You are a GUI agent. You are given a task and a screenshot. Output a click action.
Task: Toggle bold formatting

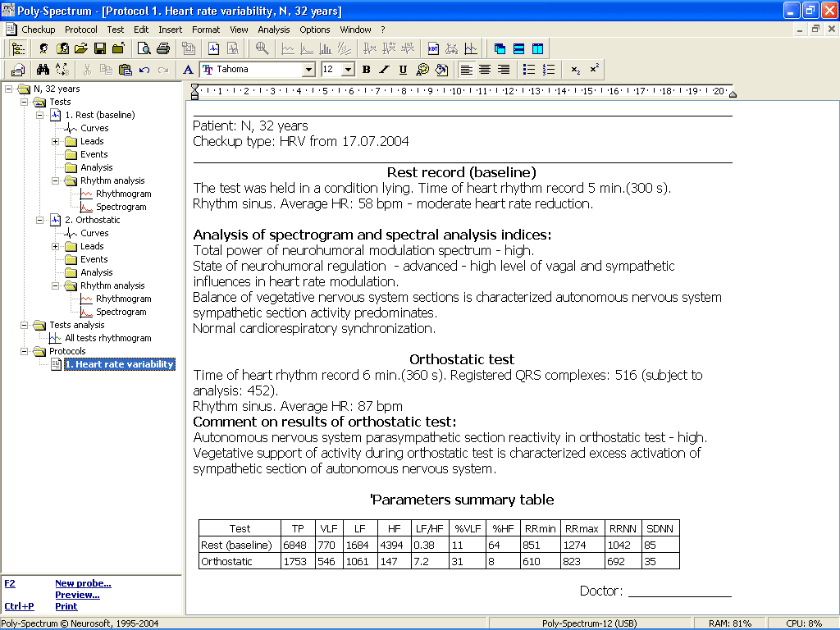coord(367,69)
